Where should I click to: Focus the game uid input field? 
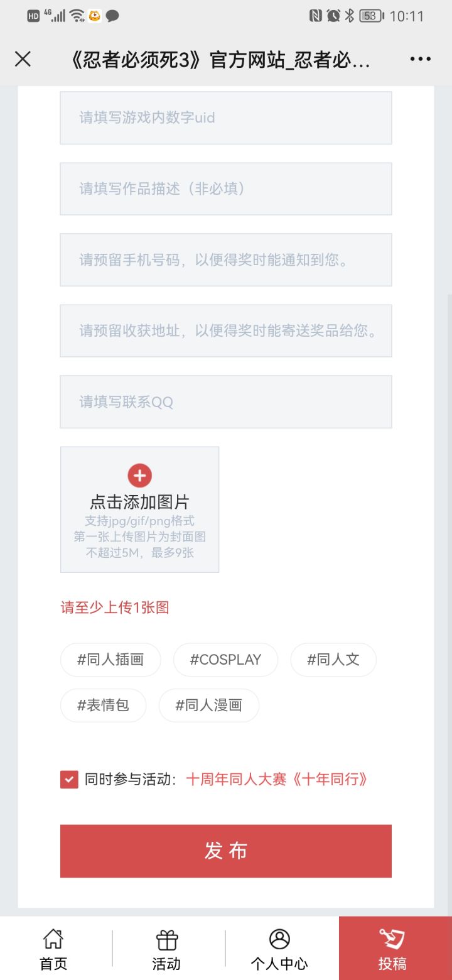click(226, 118)
